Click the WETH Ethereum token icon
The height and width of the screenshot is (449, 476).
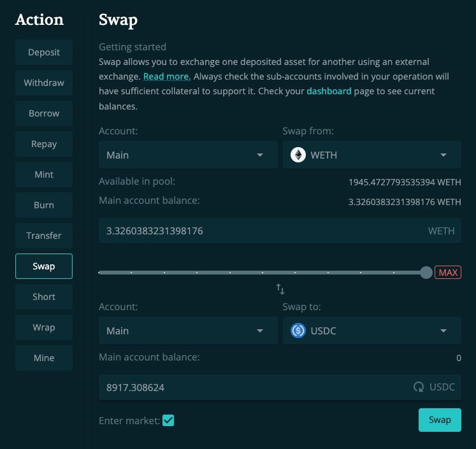[298, 155]
